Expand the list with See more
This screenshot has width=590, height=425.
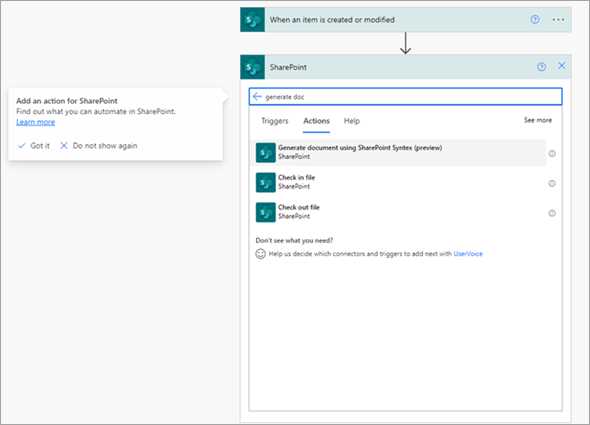click(x=538, y=120)
